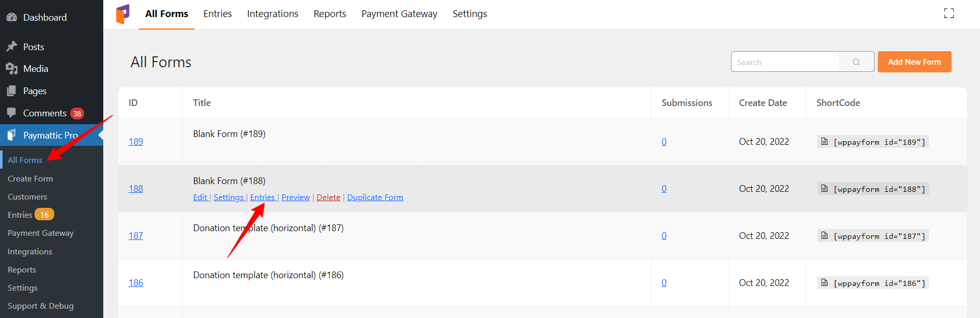980x318 pixels.
Task: Click Duplicate Form link
Action: 375,198
